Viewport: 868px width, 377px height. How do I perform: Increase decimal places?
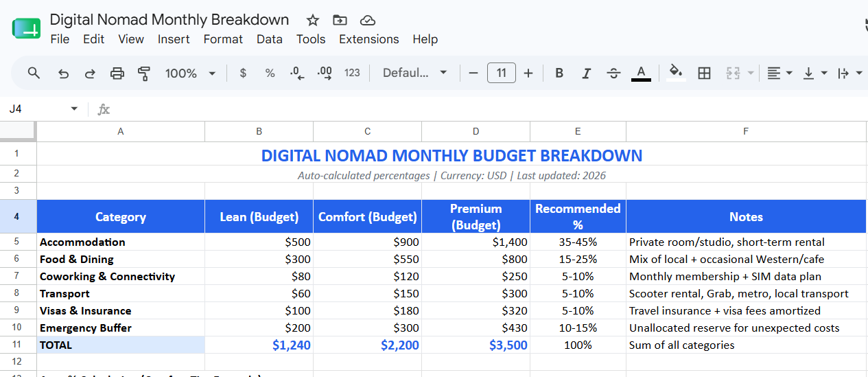click(x=325, y=73)
